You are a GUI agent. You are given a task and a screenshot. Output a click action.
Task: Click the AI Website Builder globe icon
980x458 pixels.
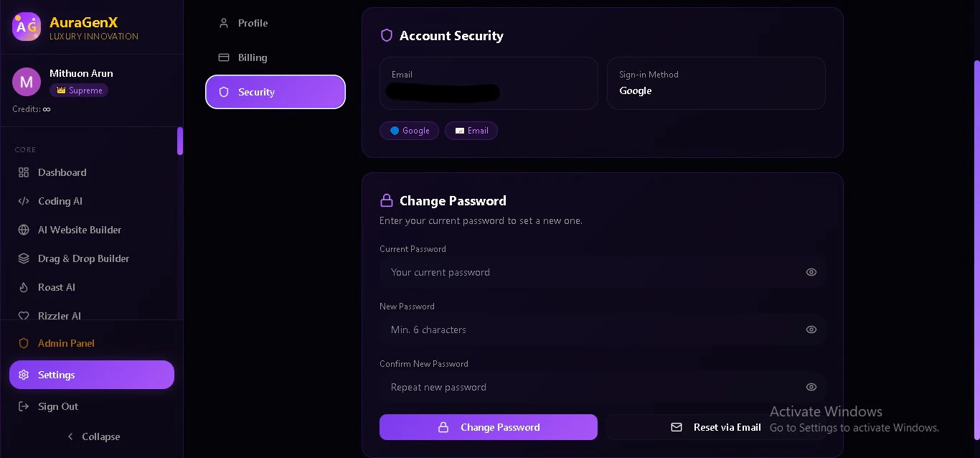pos(24,230)
